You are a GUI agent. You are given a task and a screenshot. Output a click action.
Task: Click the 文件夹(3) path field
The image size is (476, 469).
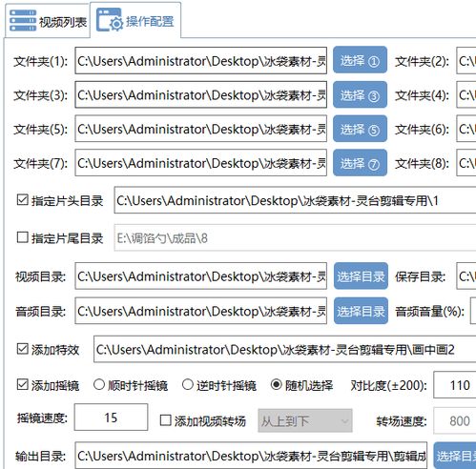(x=201, y=94)
